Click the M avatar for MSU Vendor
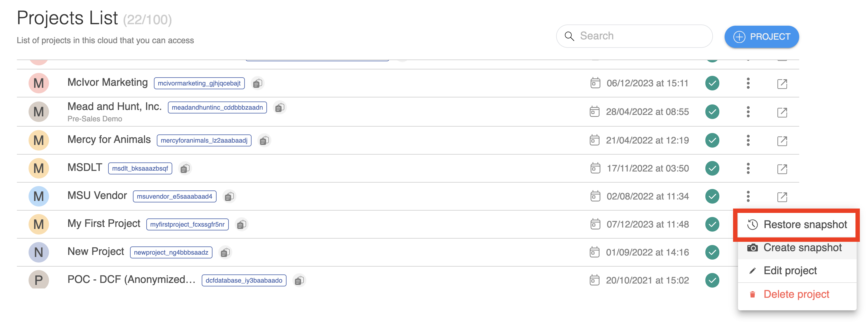The image size is (868, 329). tap(39, 196)
